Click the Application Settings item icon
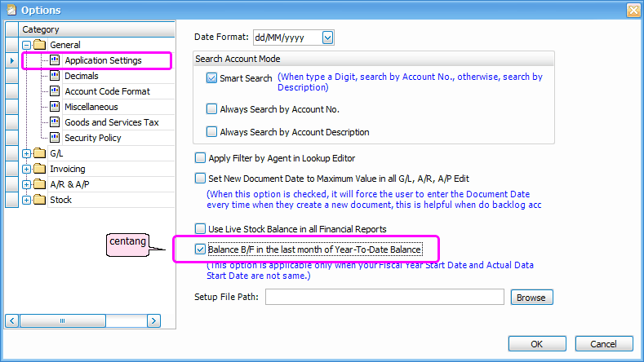Image resolution: width=644 pixels, height=362 pixels. tap(56, 60)
